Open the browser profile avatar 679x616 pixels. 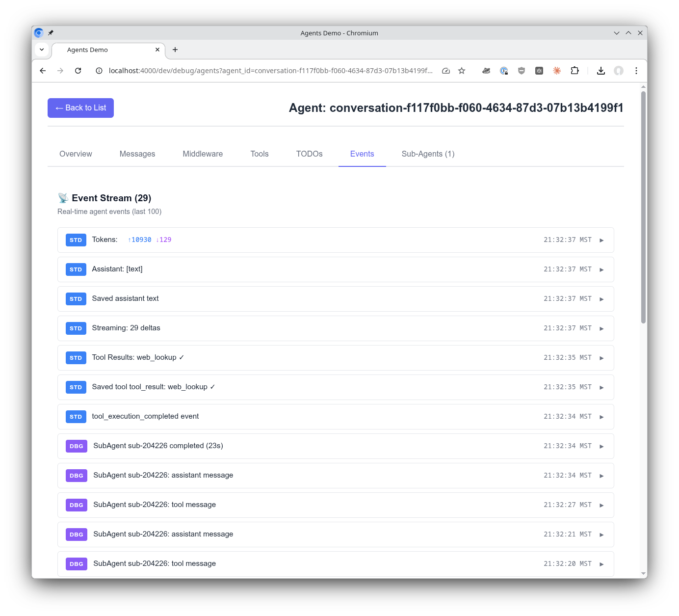coord(619,71)
